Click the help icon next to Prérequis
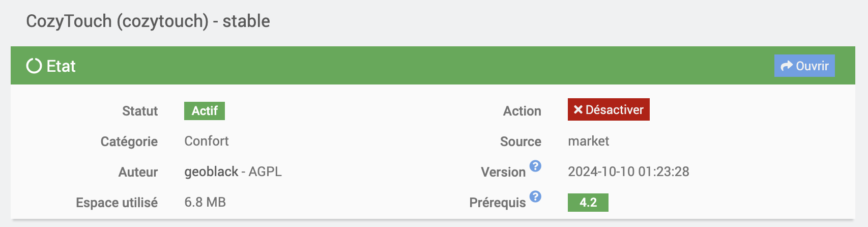 (535, 196)
